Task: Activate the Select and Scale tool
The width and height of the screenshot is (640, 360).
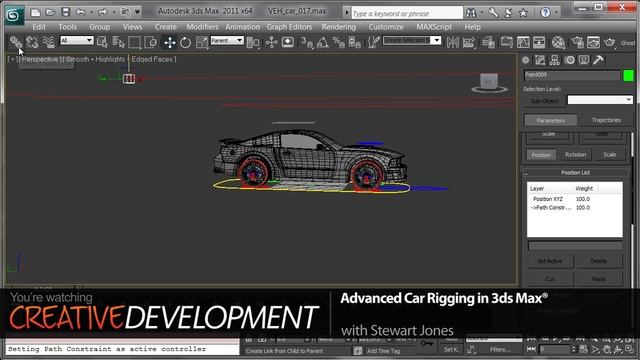Action: [x=202, y=42]
